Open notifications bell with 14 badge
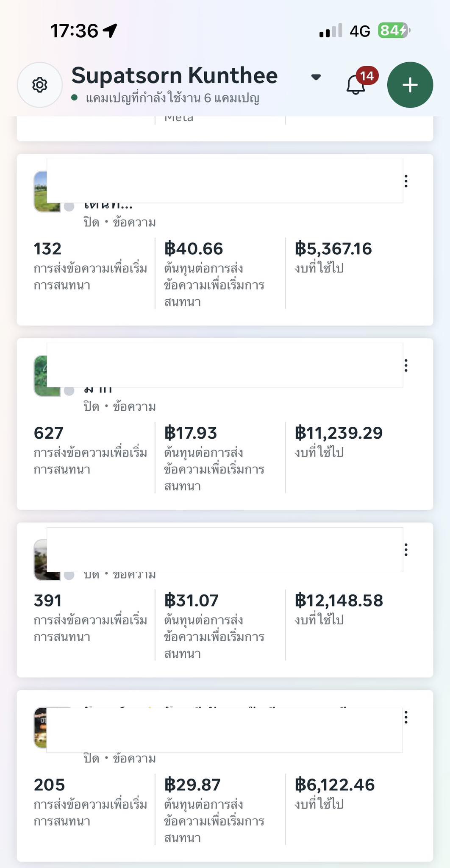 356,84
